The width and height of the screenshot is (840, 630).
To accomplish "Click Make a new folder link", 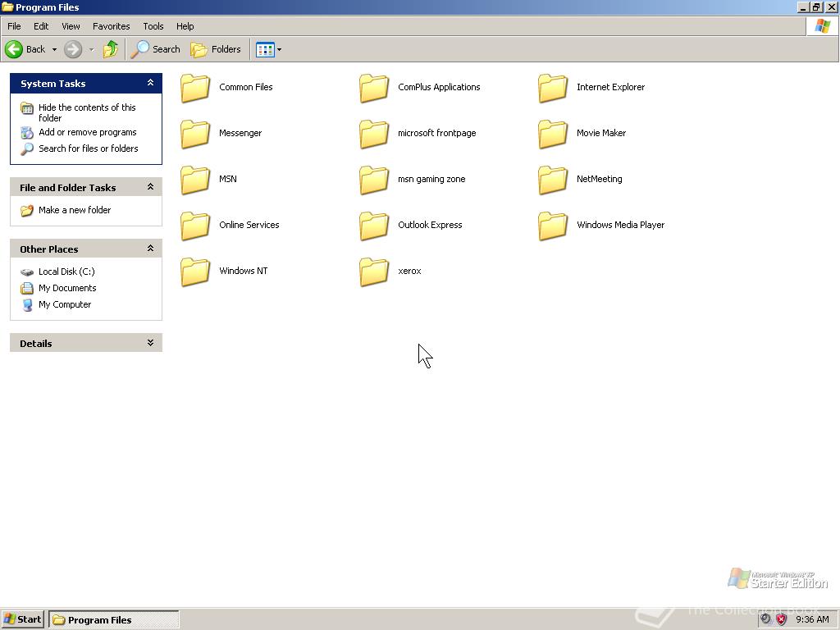I will (x=75, y=210).
